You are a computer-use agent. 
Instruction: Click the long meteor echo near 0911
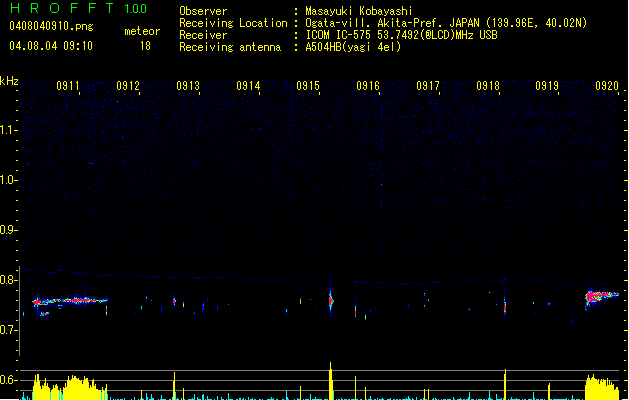tap(70, 301)
